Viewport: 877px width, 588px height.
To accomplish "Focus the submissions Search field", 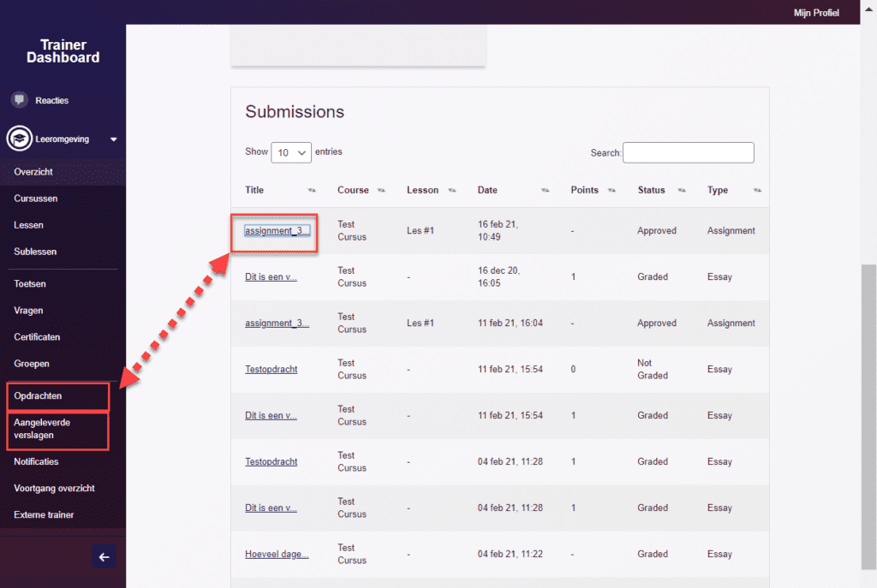I will [688, 152].
